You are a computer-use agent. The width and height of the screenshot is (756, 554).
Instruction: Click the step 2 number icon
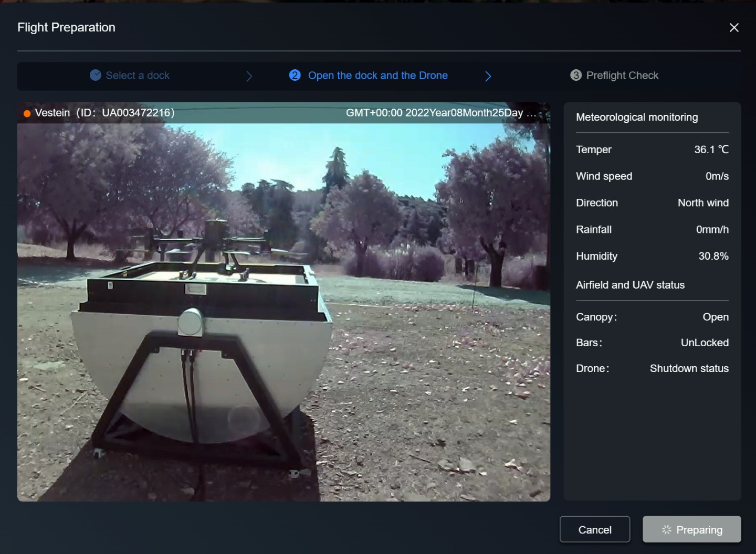coord(295,75)
